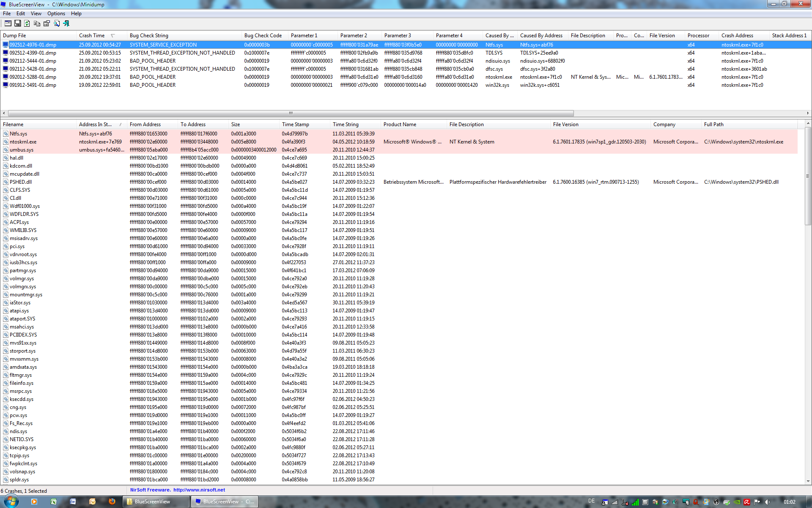Click the Refresh toolbar icon
Image resolution: width=812 pixels, height=508 pixels.
point(27,23)
